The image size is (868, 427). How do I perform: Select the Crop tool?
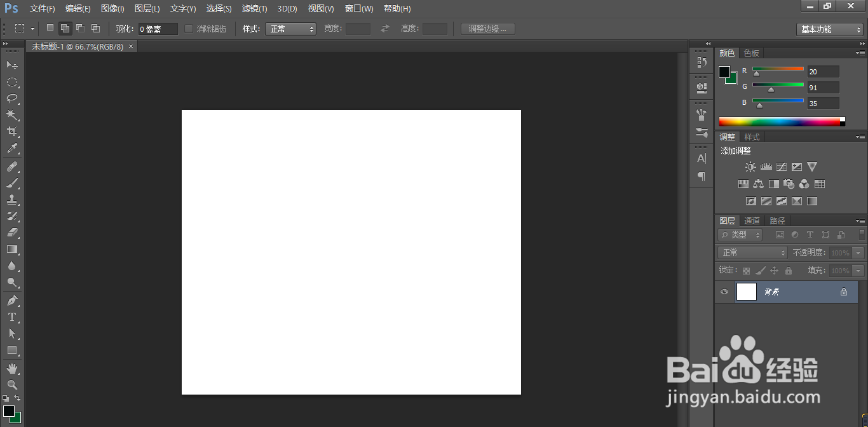pyautogui.click(x=13, y=132)
